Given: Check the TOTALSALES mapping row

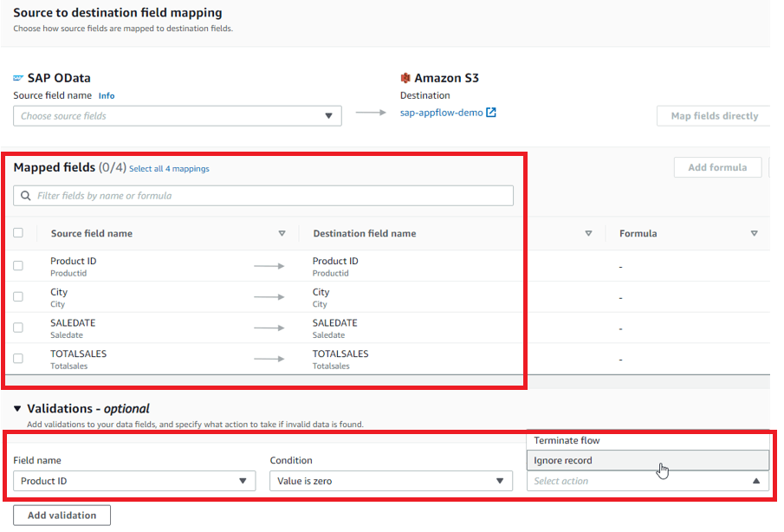Looking at the screenshot, I should pos(18,359).
